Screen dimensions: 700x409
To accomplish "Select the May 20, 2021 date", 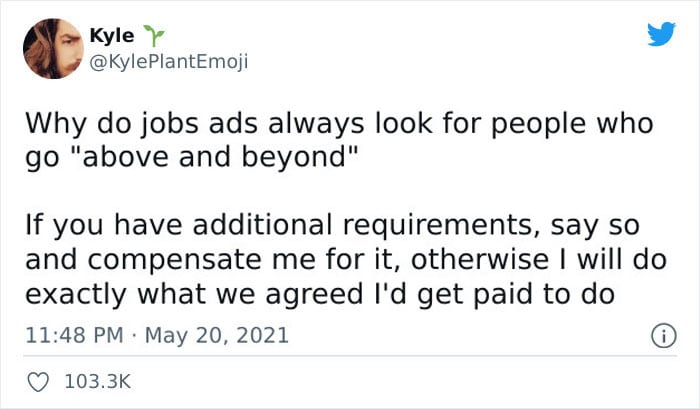I will [217, 335].
